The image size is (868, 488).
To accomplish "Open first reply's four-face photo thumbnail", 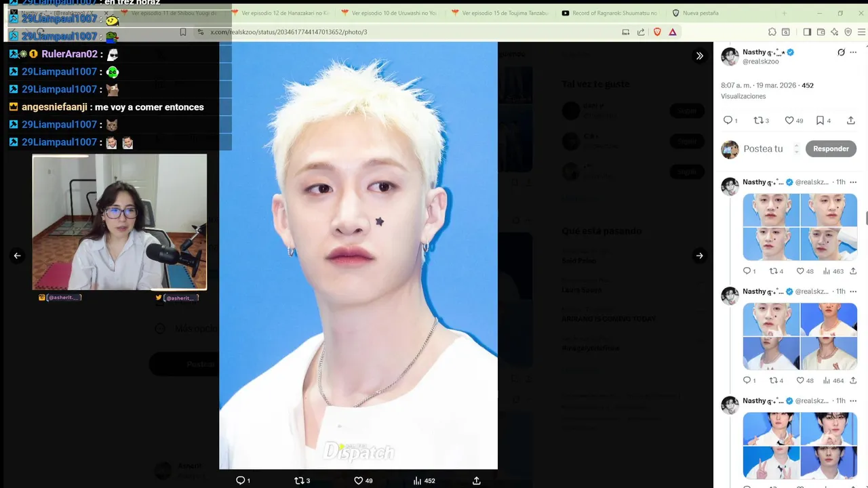I will [x=800, y=227].
